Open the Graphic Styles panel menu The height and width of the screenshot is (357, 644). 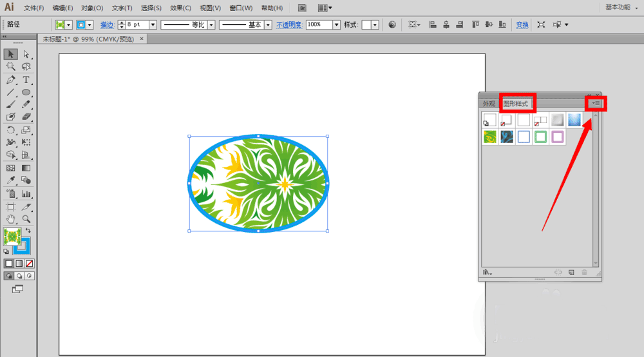tap(596, 104)
